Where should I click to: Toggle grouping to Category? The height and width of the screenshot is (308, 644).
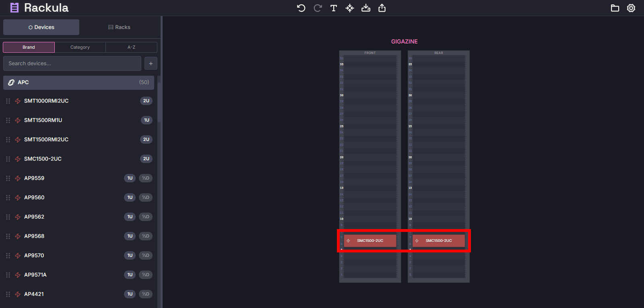click(x=80, y=47)
